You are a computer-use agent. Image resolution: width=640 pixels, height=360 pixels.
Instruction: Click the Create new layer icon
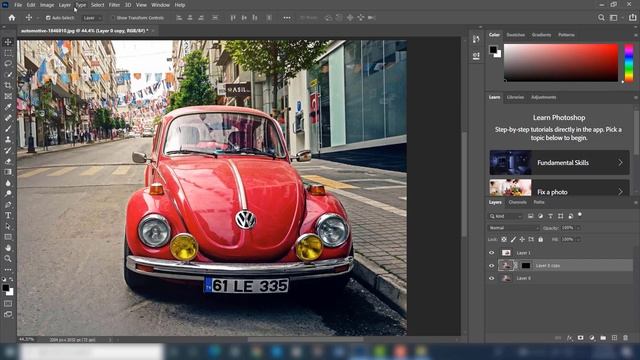click(614, 338)
